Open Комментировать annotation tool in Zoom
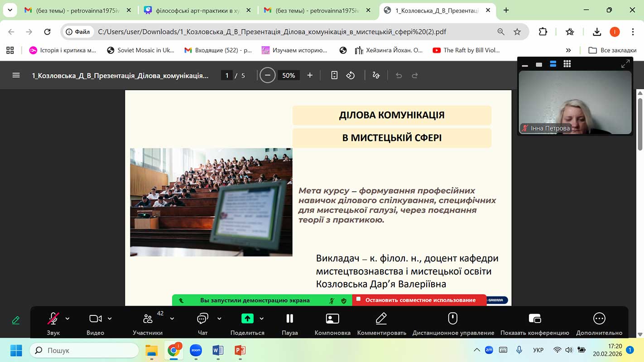 click(x=381, y=324)
